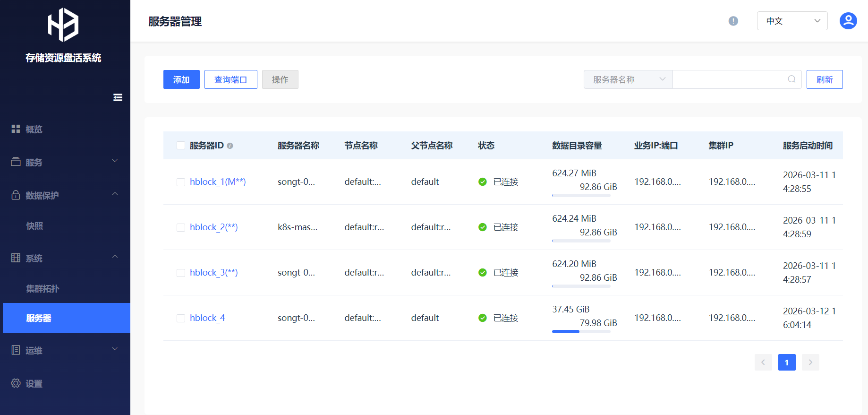Viewport: 868px width, 415px height.
Task: Open the user avatar profile icon
Action: click(848, 21)
